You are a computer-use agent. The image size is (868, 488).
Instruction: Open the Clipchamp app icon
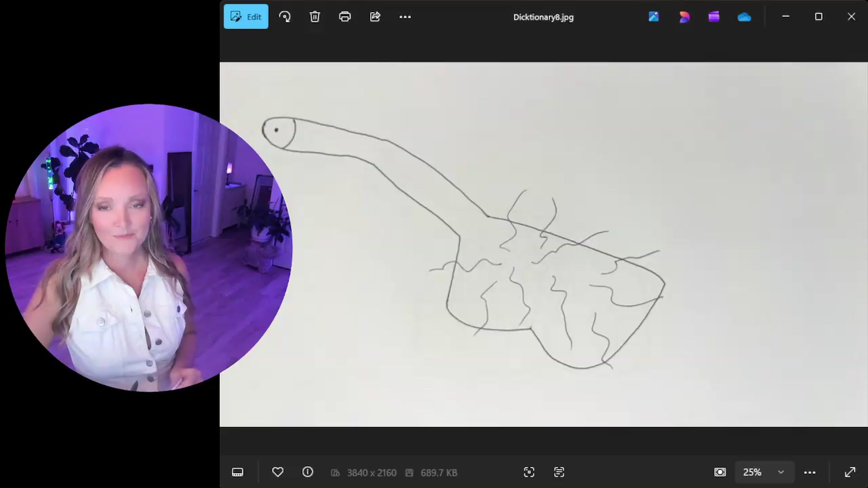(714, 17)
